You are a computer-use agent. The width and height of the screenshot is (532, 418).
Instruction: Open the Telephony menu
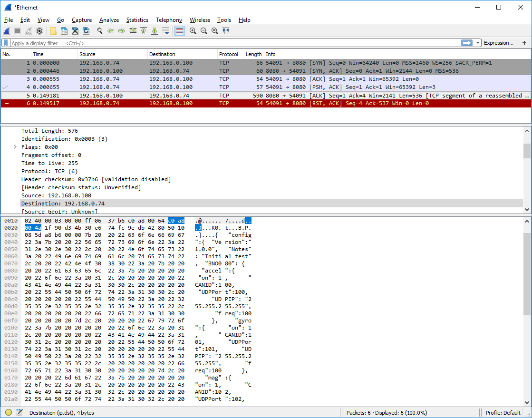tap(169, 20)
